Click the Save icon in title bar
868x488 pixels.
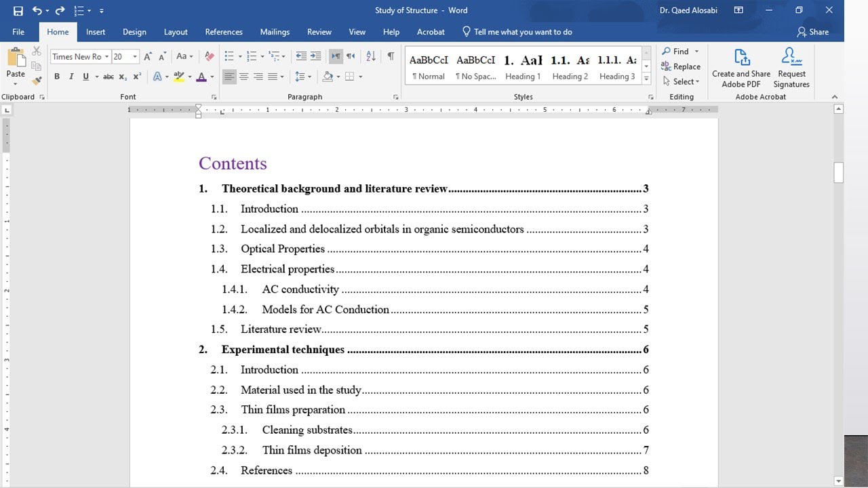(x=18, y=10)
